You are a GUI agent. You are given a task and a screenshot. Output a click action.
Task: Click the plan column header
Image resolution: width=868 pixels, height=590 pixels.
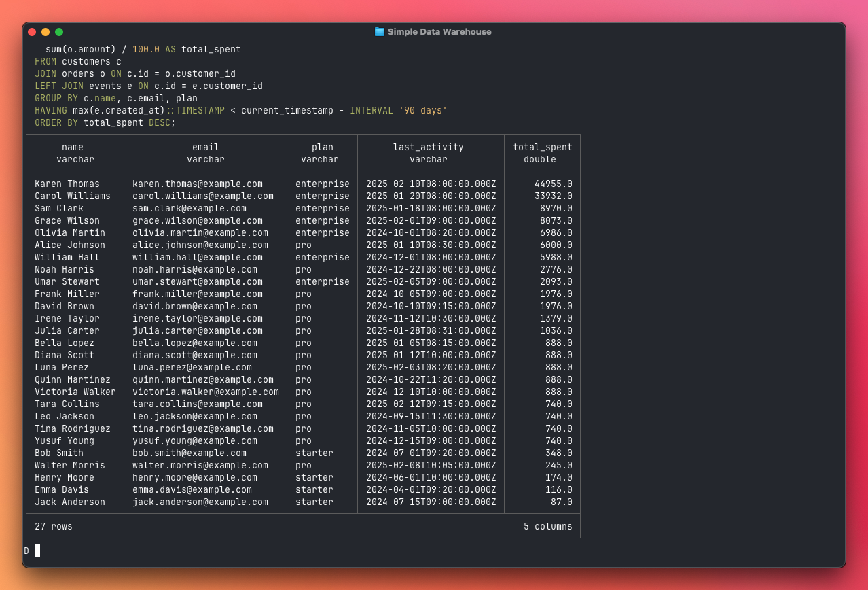[x=323, y=152]
